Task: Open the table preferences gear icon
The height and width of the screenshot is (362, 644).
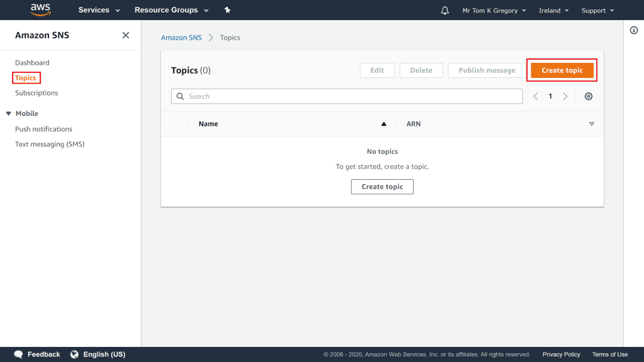Action: coord(589,96)
